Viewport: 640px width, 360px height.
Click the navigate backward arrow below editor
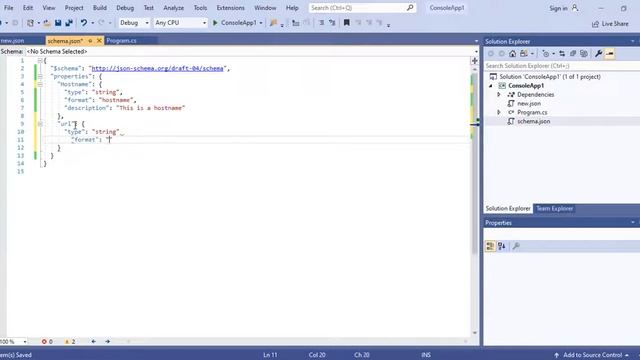(93, 341)
